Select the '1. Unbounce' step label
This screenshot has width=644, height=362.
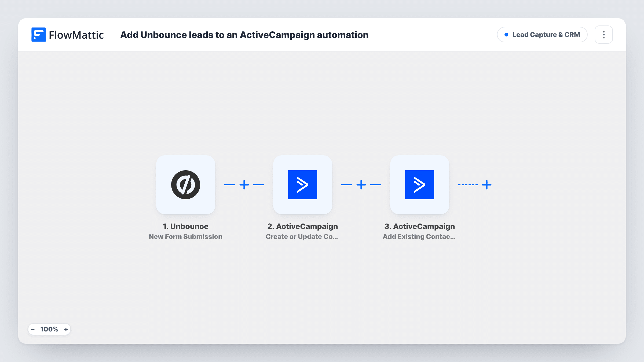tap(186, 226)
